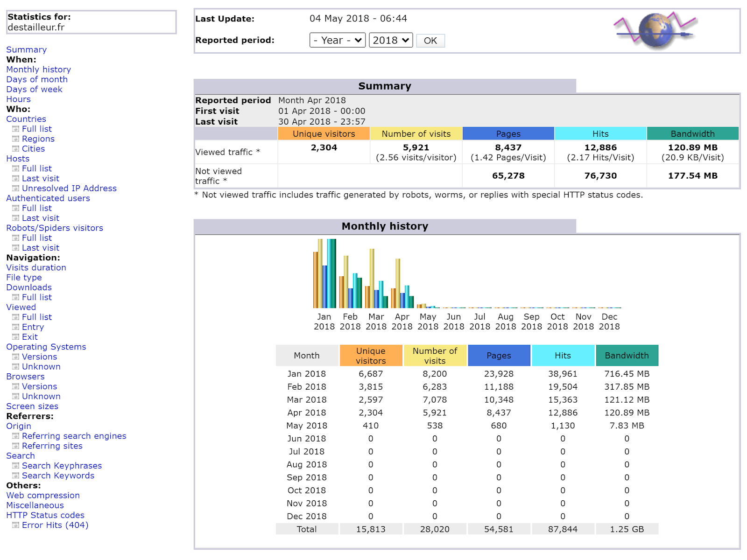Open the Year period dropdown

coord(337,41)
